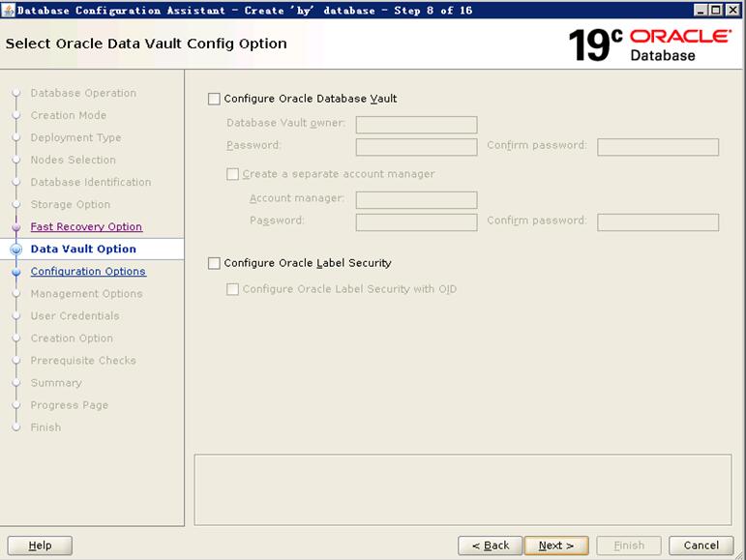The width and height of the screenshot is (746, 560).
Task: Click the Progress Page step
Action: click(x=70, y=405)
